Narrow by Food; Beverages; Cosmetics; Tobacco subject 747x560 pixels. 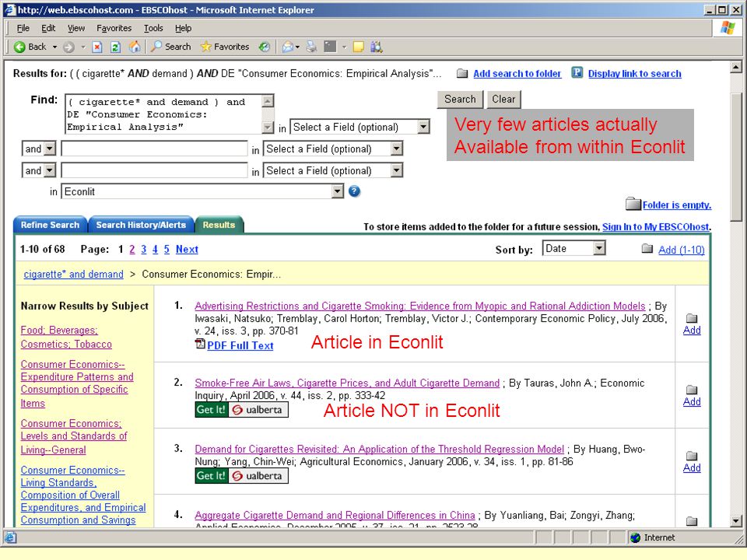[66, 337]
